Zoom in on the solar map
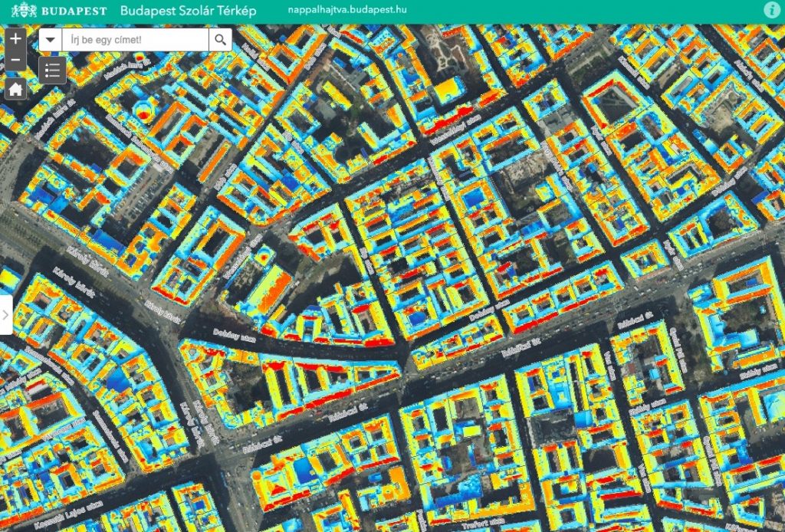 pos(15,38)
